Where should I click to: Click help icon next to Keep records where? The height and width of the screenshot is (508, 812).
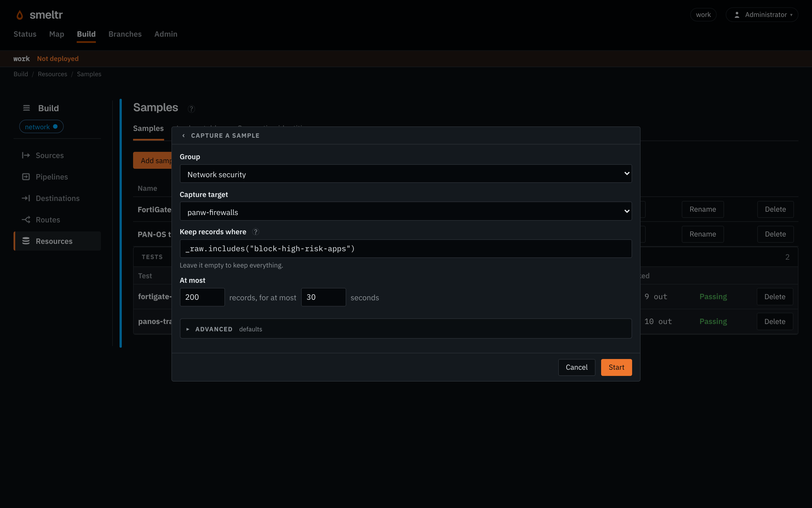pos(256,232)
